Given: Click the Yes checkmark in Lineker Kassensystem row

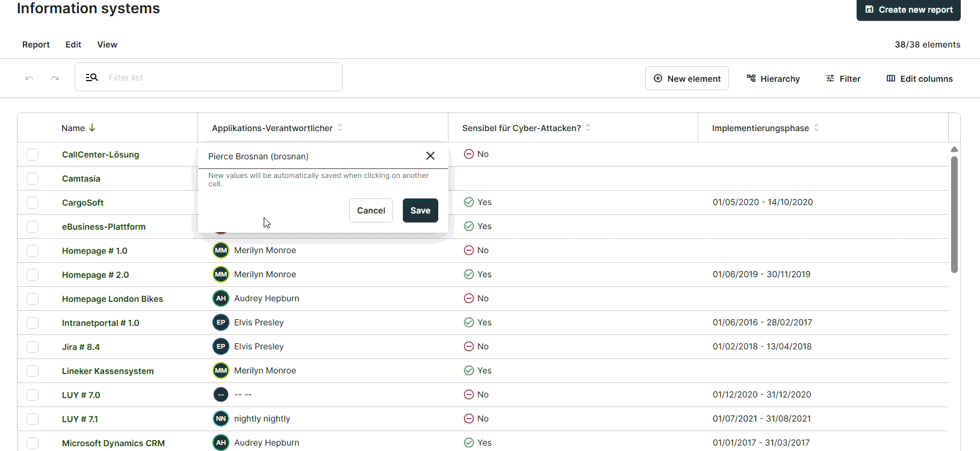Looking at the screenshot, I should click(x=469, y=370).
